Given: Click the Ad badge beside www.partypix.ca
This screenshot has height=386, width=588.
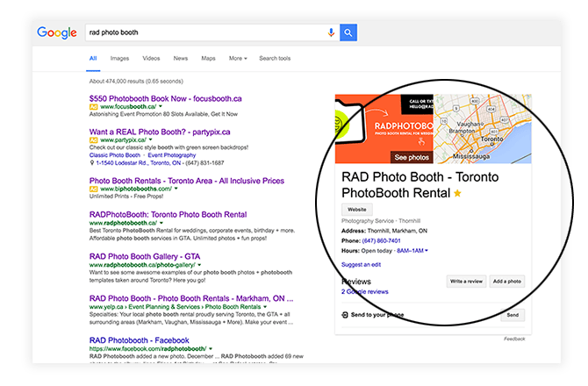Looking at the screenshot, I should click(93, 140).
